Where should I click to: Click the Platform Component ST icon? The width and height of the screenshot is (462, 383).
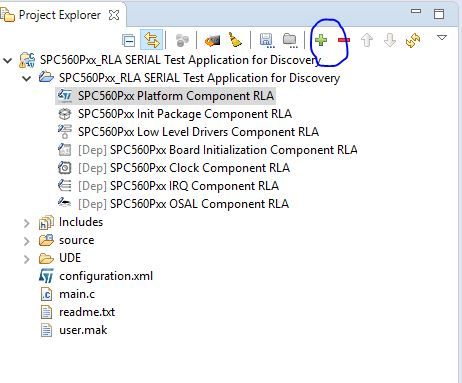(65, 96)
